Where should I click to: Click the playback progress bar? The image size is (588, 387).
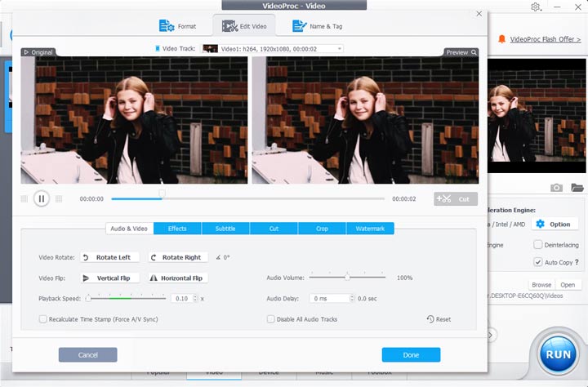(248, 198)
